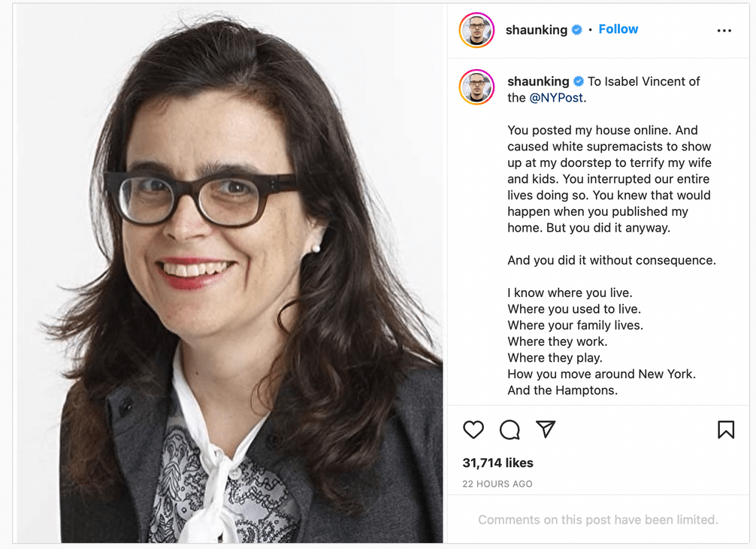Open the @NYPost mention link
This screenshot has height=549, width=756.
click(x=556, y=98)
